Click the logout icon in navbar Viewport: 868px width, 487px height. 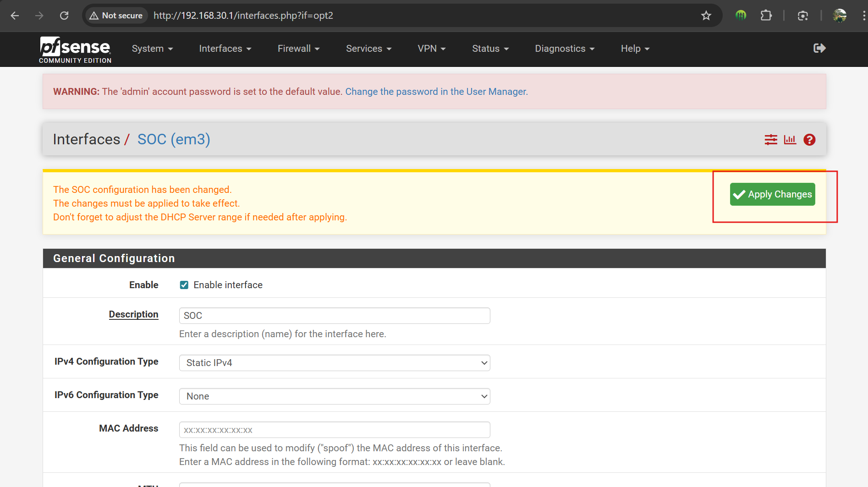point(819,49)
